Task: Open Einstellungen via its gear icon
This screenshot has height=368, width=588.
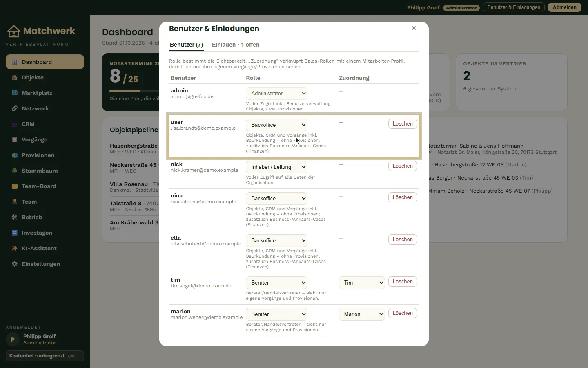Action: click(x=15, y=264)
